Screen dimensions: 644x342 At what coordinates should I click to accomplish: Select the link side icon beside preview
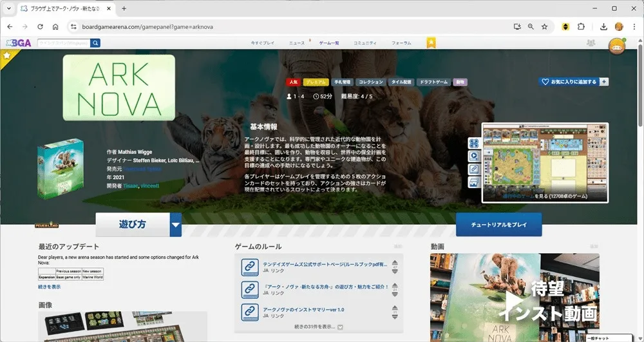pyautogui.click(x=474, y=169)
